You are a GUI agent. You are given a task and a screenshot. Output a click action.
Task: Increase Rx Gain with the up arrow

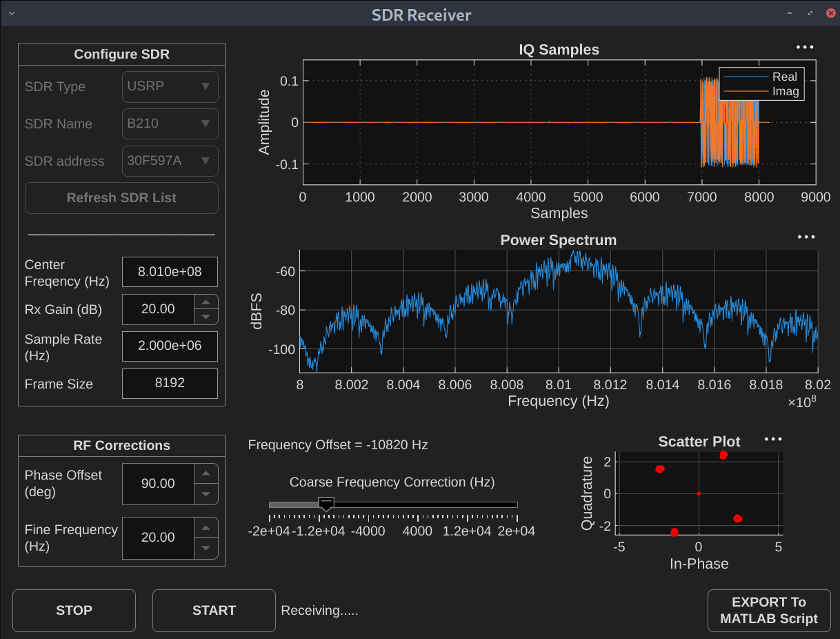coord(206,302)
